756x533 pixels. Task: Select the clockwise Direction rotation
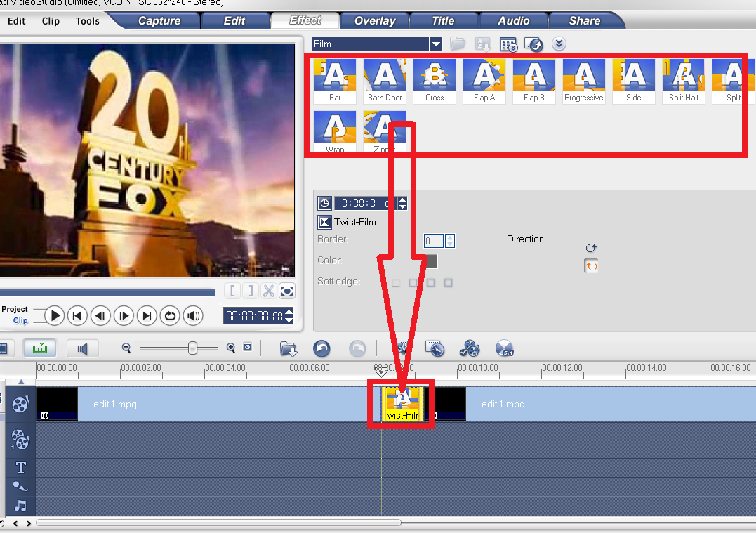coord(590,248)
